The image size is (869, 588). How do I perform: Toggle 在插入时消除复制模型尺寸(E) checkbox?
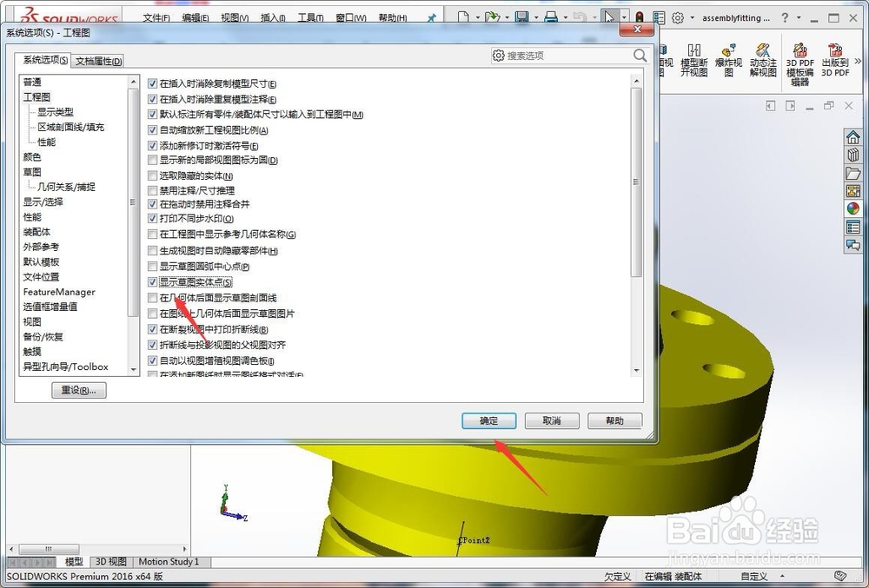pyautogui.click(x=152, y=83)
